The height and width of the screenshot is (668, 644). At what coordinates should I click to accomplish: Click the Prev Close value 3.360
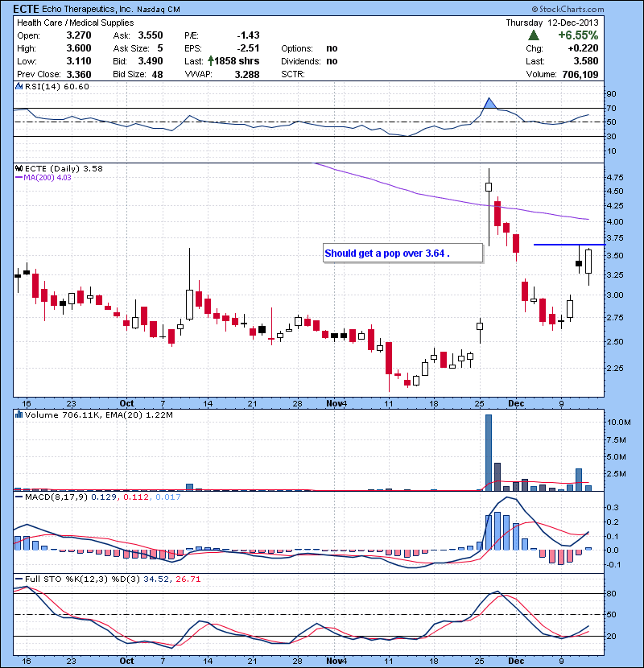(x=79, y=75)
